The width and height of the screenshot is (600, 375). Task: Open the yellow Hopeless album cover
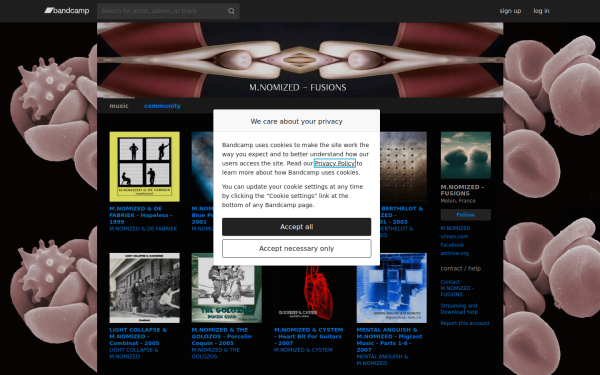pos(144,166)
